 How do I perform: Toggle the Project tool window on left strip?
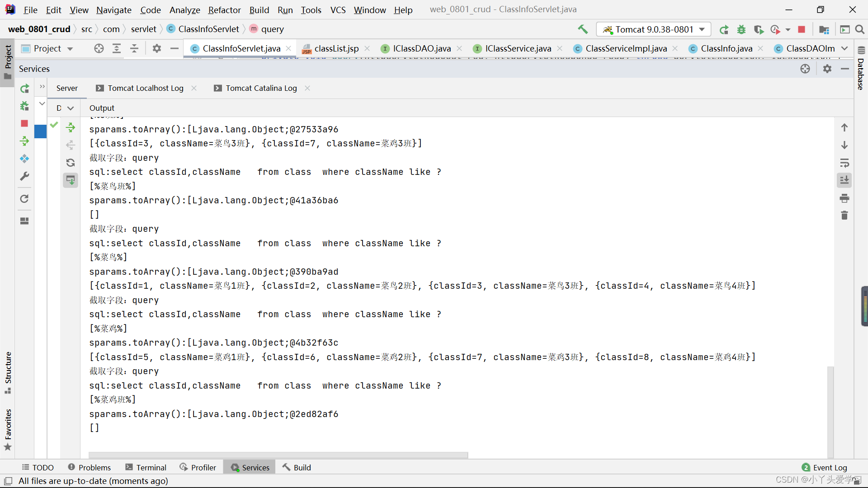[x=8, y=63]
